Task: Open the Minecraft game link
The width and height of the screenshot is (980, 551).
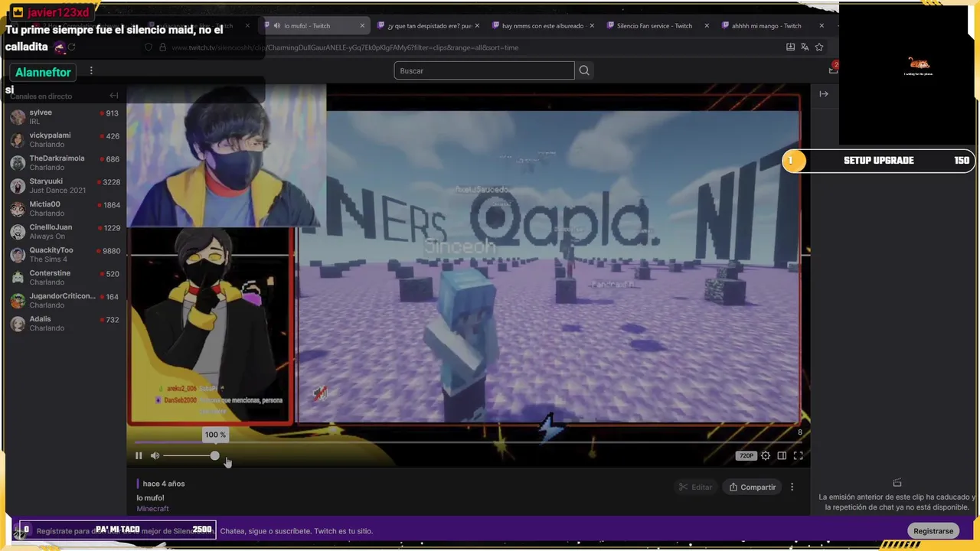Action: [x=152, y=509]
